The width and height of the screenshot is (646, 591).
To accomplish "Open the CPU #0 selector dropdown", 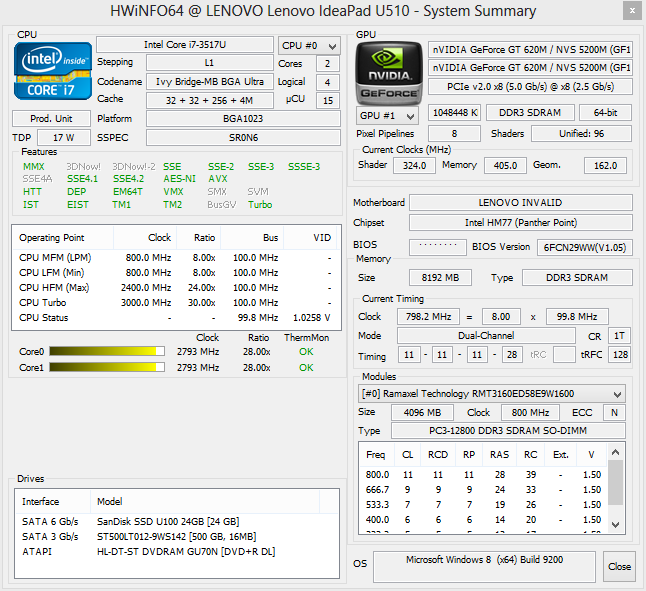I will pos(309,45).
